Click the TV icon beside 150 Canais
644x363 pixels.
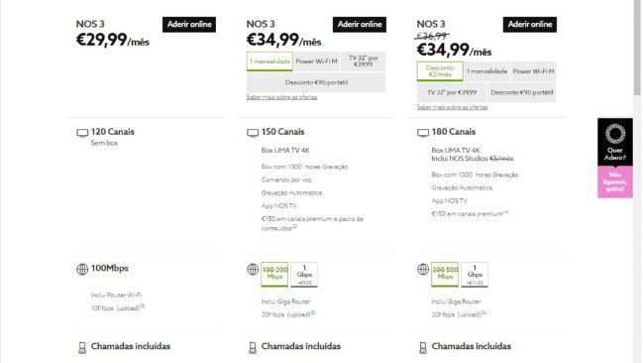click(x=253, y=132)
